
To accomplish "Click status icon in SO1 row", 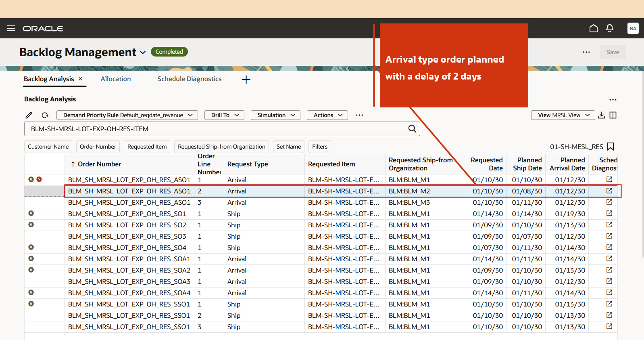I will (31, 213).
